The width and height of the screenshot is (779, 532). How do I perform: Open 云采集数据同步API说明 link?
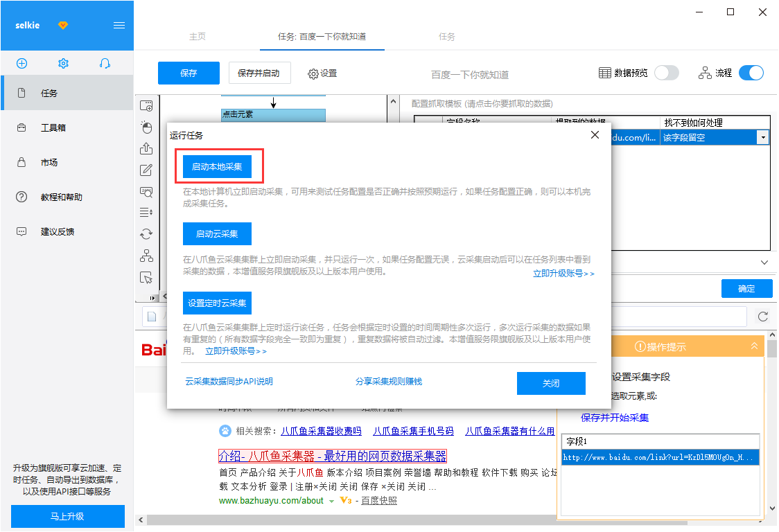tap(229, 382)
